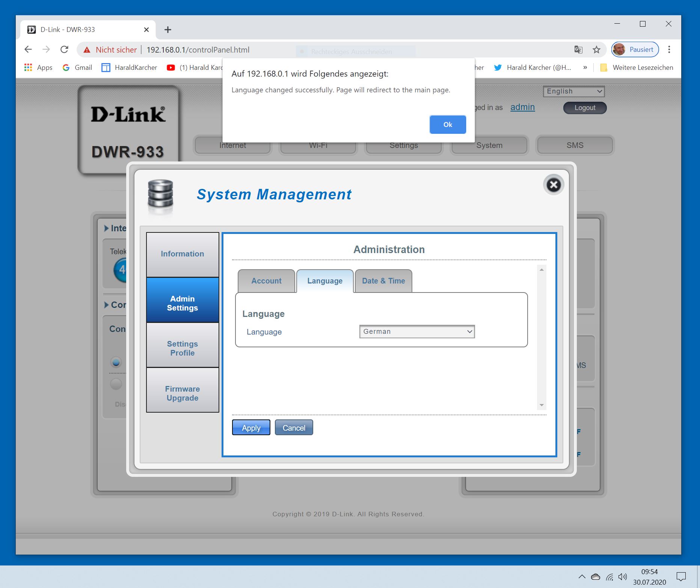Select the Language tab
The height and width of the screenshot is (588, 700).
pos(325,281)
